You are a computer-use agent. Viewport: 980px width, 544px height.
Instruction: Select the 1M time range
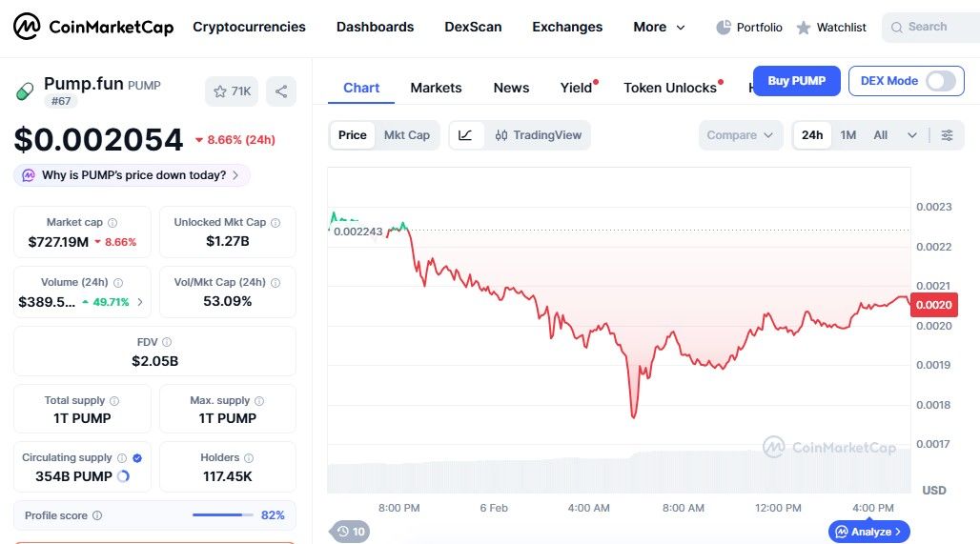click(x=848, y=135)
